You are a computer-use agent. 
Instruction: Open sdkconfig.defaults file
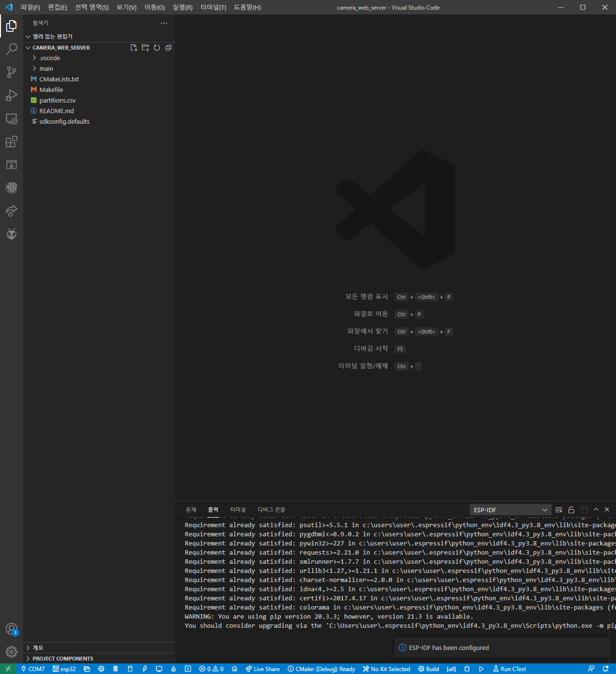[x=99, y=121]
